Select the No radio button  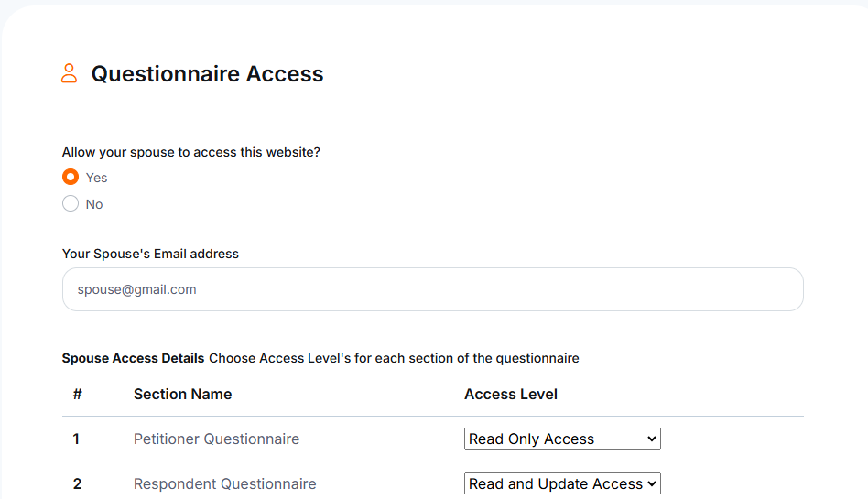71,203
